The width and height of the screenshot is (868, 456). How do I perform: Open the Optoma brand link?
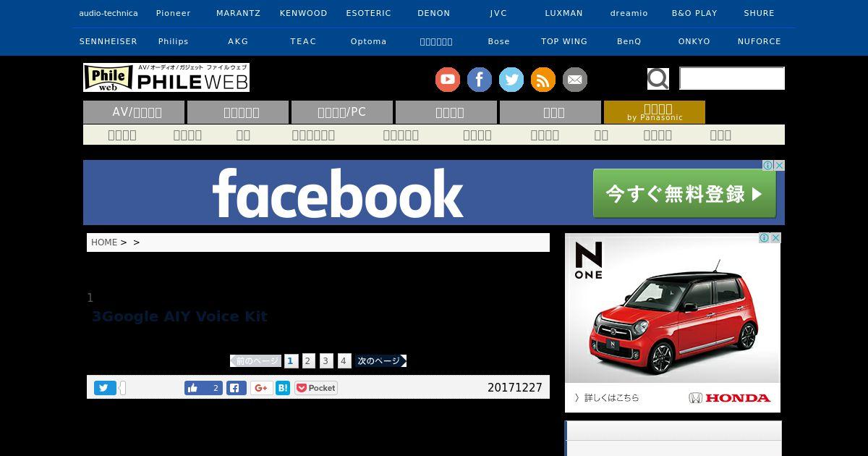[x=369, y=41]
